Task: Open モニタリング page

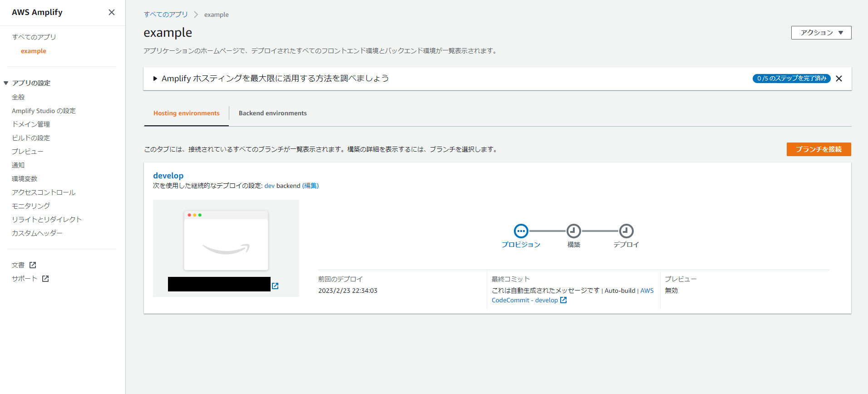Action: (x=31, y=206)
